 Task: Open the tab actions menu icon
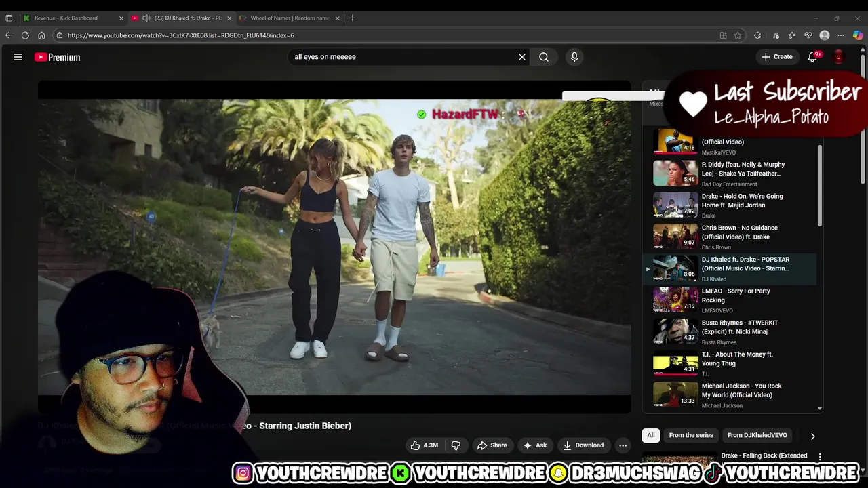point(9,18)
